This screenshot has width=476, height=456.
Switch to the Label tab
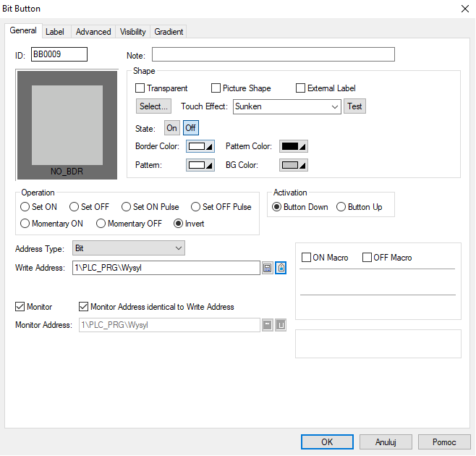tap(55, 32)
